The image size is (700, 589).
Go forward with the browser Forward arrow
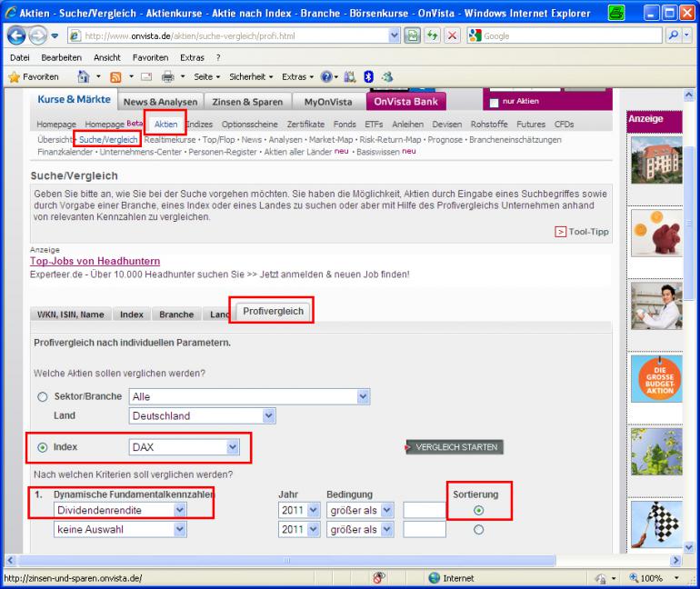(x=38, y=35)
